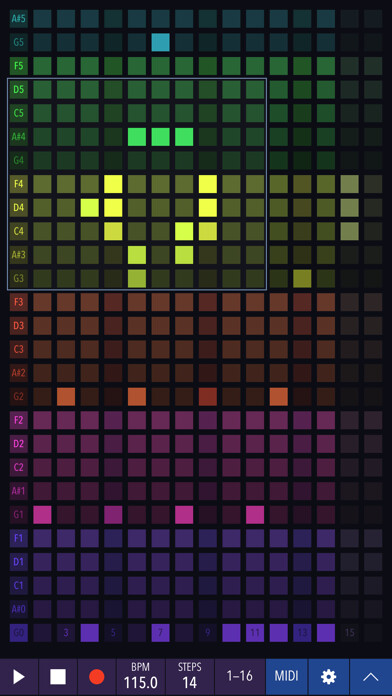Tap the A#5 note row label

tap(19, 19)
